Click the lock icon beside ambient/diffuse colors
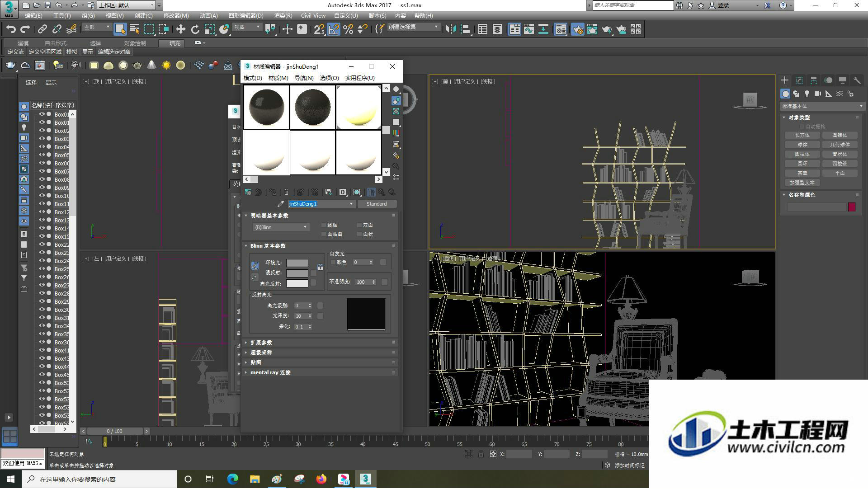Viewport: 868px width, 489px height. [x=321, y=268]
